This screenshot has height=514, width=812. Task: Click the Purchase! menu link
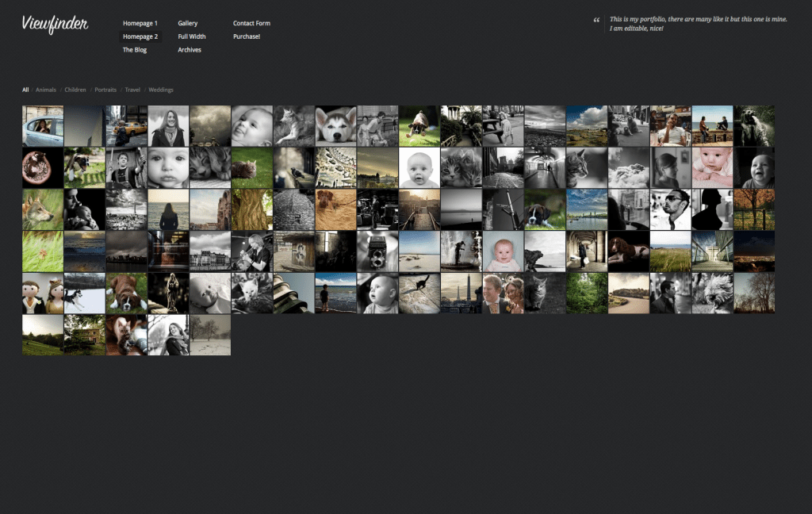(247, 36)
